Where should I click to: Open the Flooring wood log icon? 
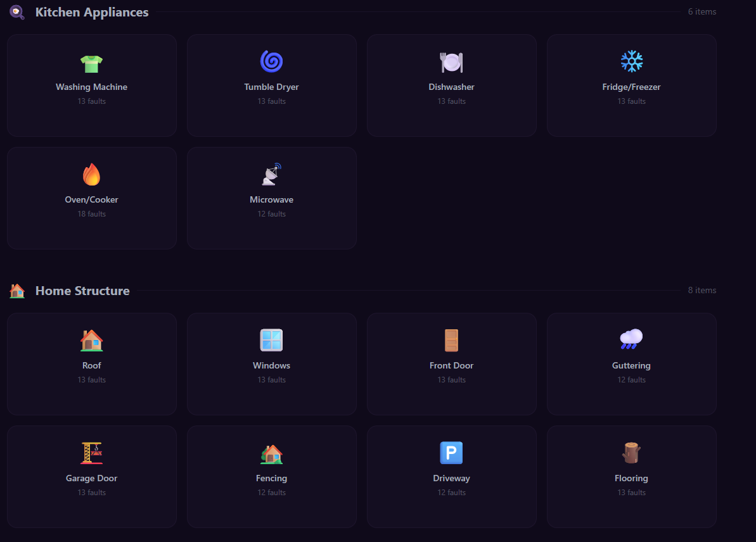631,453
